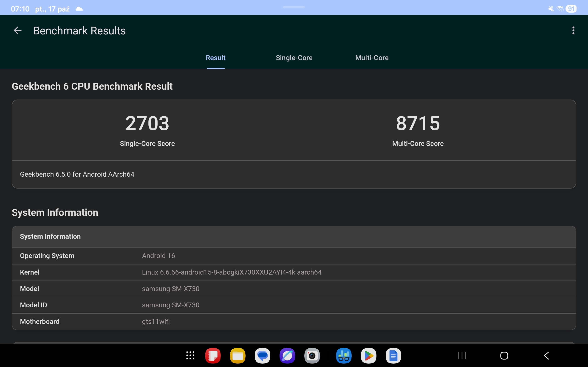
Task: Open Google Play Store
Action: (x=369, y=356)
